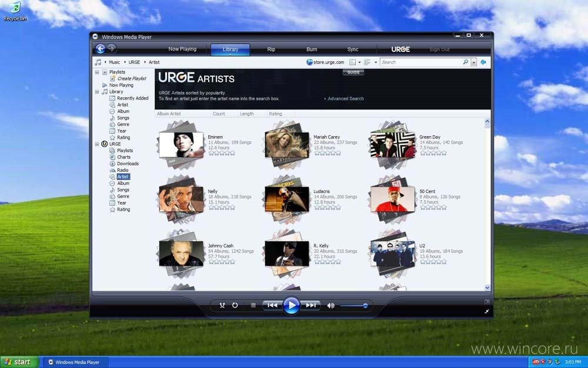Click the blue arrow beside search box
Viewport: 588px width, 368px height.
point(483,62)
